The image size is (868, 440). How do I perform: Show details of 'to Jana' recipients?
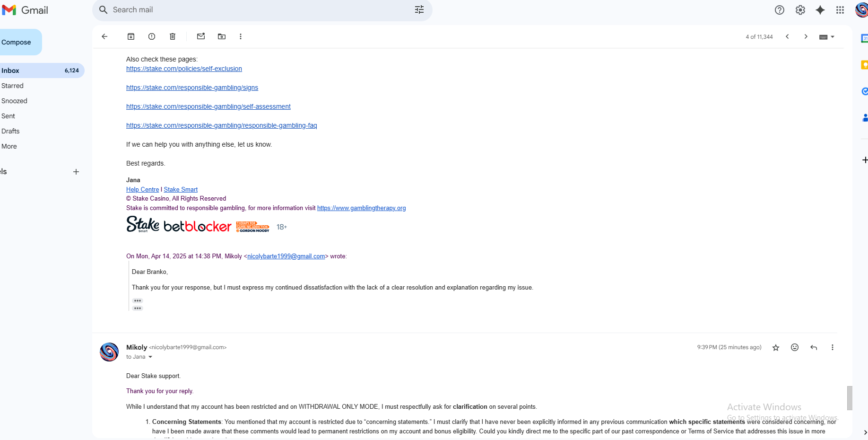[150, 357]
